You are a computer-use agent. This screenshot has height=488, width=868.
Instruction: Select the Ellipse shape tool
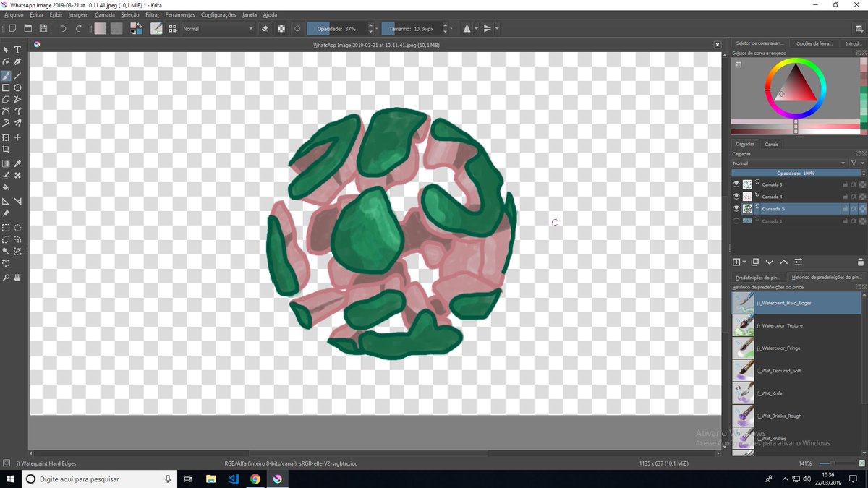(x=17, y=87)
